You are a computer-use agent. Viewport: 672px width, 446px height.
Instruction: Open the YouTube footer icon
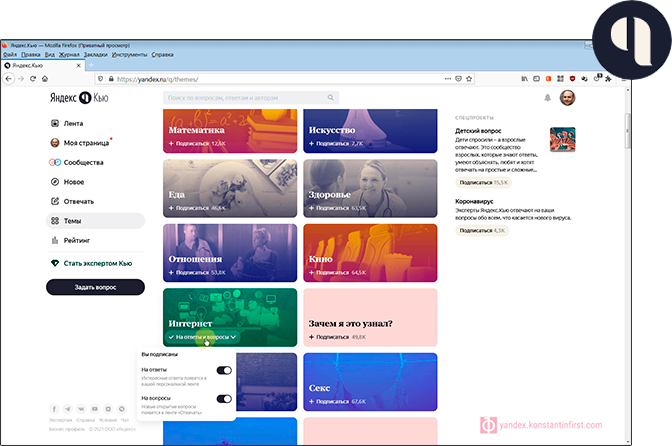(95, 409)
